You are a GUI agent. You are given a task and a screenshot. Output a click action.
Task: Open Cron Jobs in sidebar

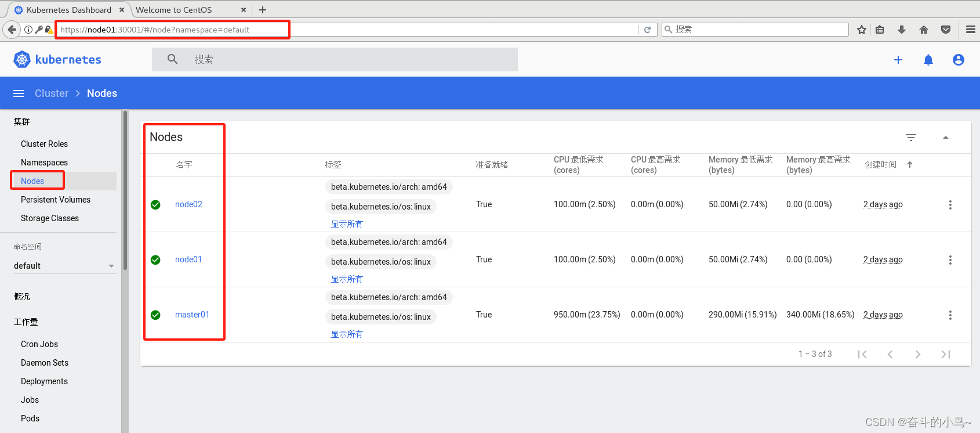point(39,344)
